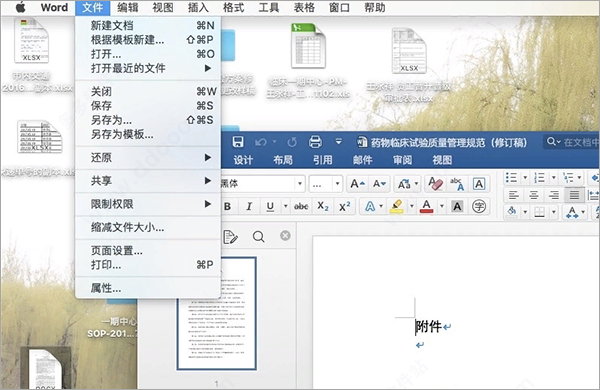Click the character border icon
The width and height of the screenshot is (600, 390).
(479, 184)
